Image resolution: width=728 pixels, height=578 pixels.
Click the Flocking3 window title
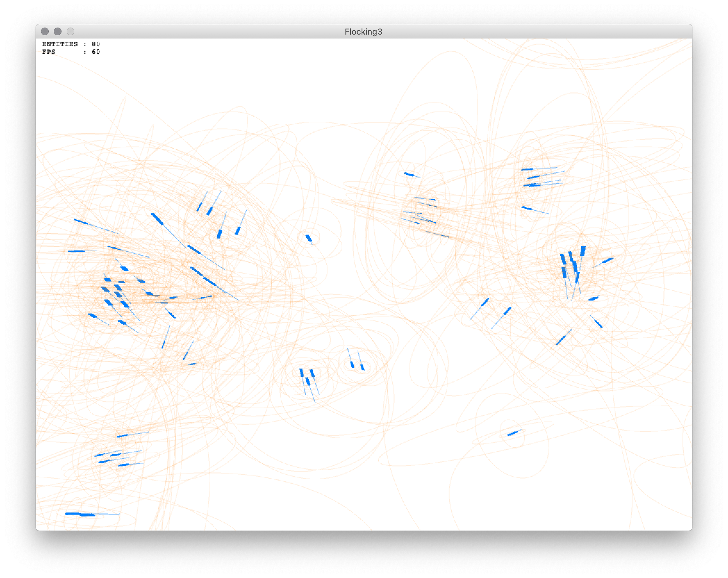363,32
